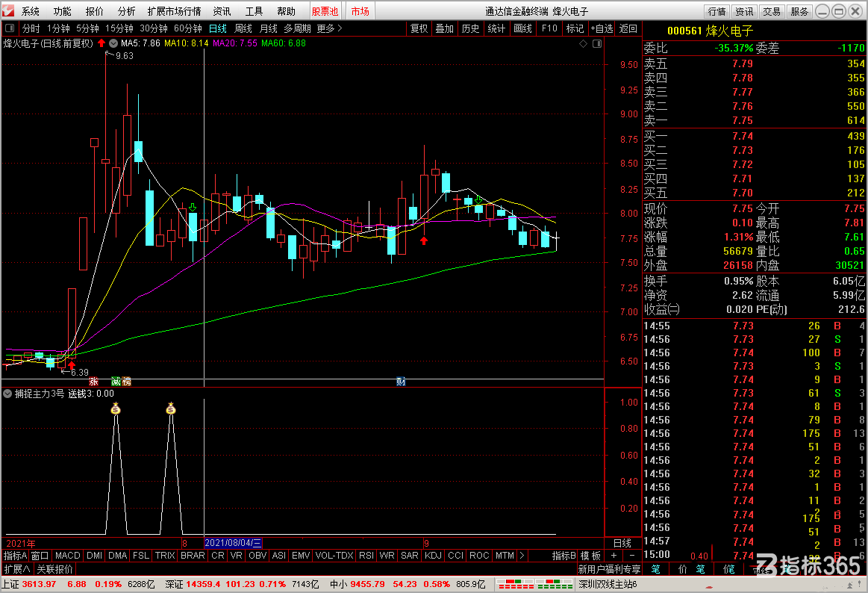Click the red up-arrow beside the stock title
The height and width of the screenshot is (593, 868).
coord(102,43)
